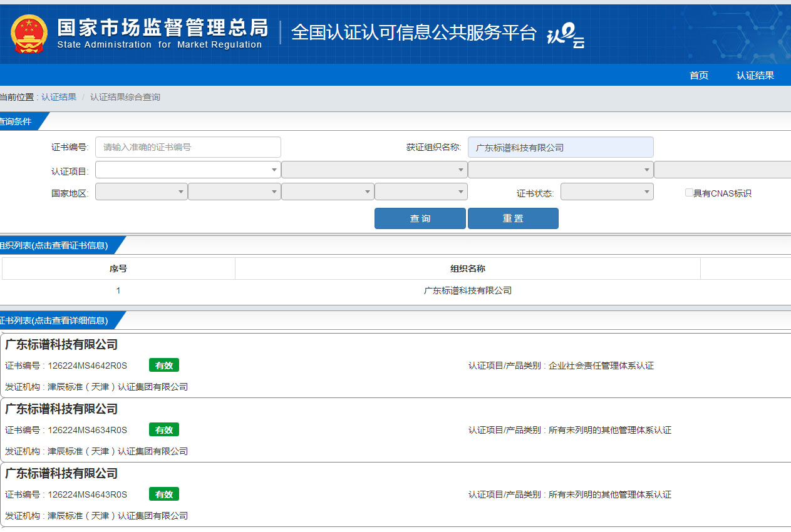Click the 有效 badge for certificate 126224MS4643R0S
The width and height of the screenshot is (791, 532).
[164, 494]
